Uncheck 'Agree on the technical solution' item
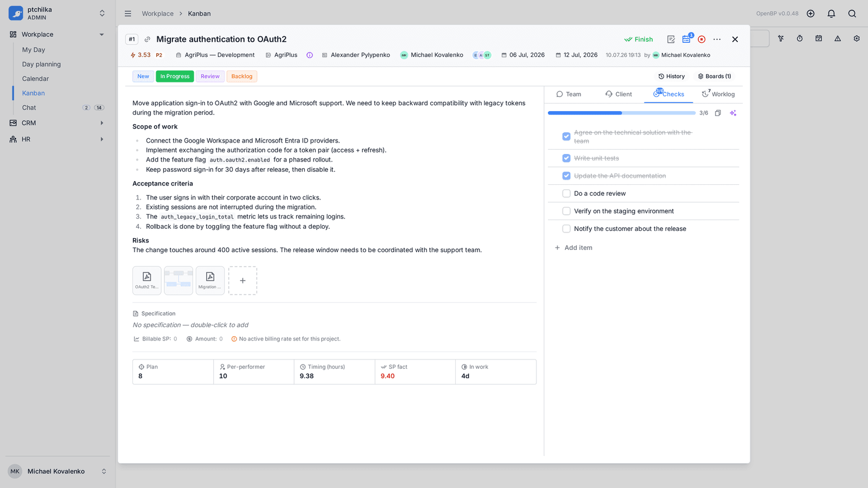This screenshot has width=868, height=488. [566, 137]
